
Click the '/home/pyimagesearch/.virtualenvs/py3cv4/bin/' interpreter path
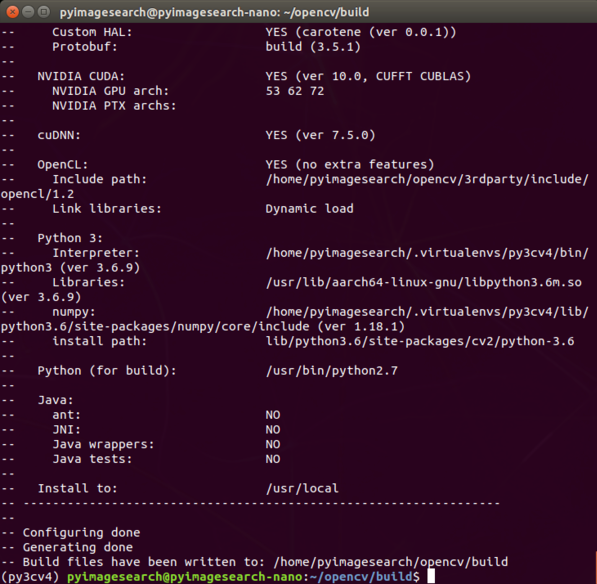pyautogui.click(x=427, y=253)
